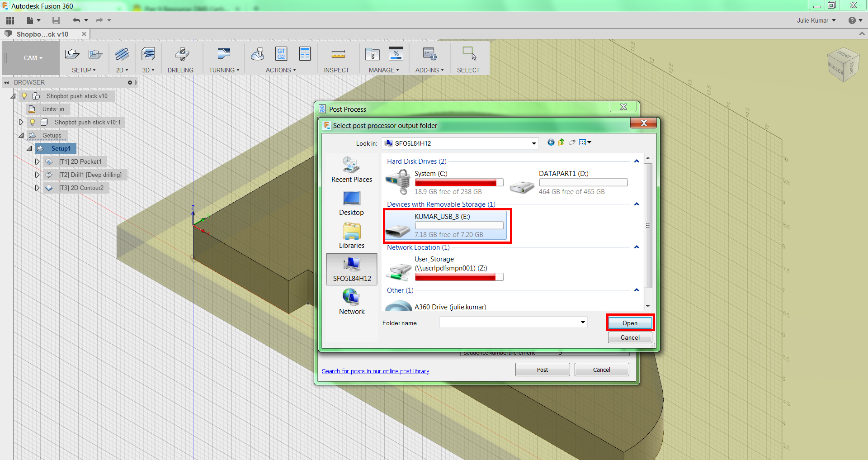Open the Folder name dropdown arrow
The image size is (868, 460).
tap(583, 322)
